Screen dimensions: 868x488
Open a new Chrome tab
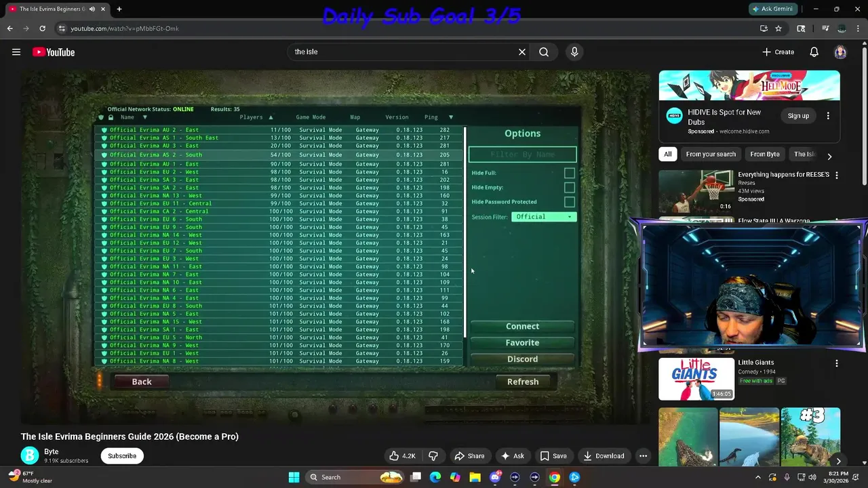point(119,9)
